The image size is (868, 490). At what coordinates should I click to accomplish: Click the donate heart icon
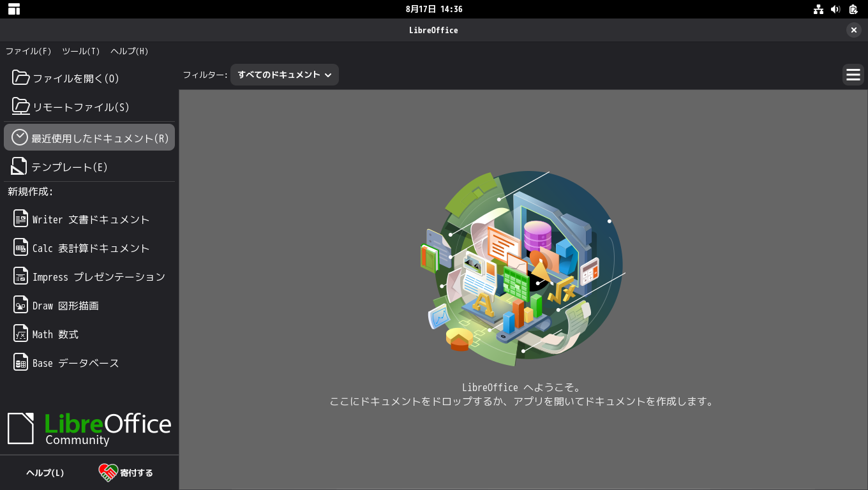pyautogui.click(x=108, y=473)
